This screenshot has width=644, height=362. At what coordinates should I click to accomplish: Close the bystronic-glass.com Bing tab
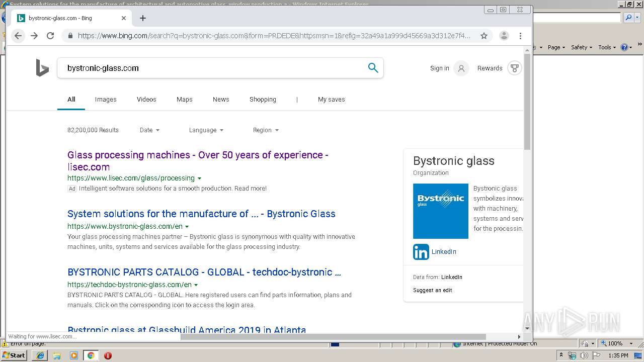tap(124, 18)
